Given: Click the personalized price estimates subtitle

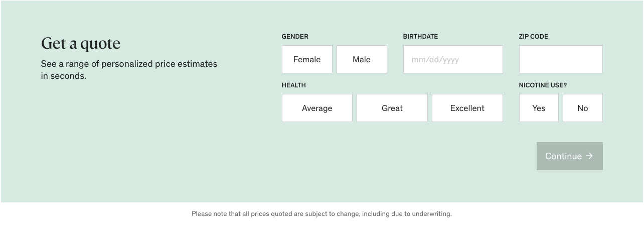Looking at the screenshot, I should [x=129, y=70].
